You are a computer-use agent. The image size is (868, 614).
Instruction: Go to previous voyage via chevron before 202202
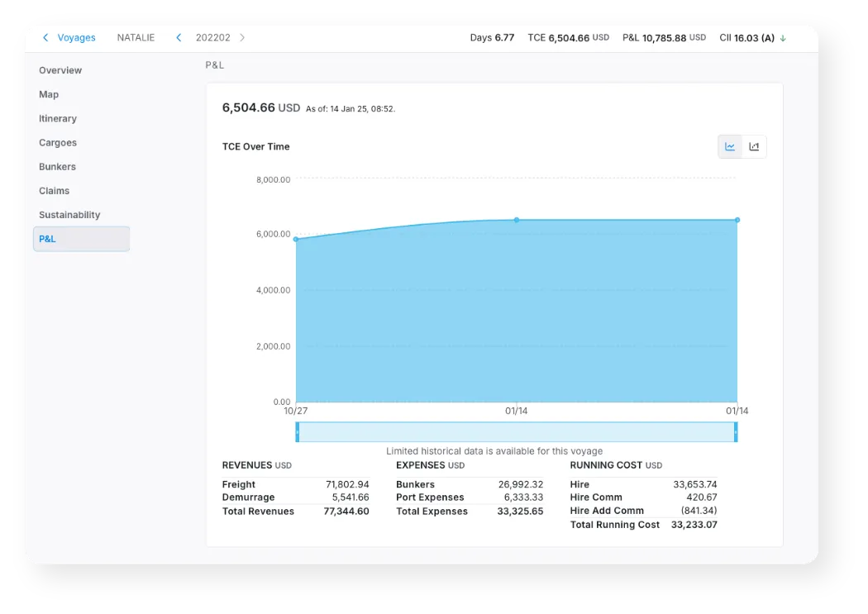click(179, 37)
